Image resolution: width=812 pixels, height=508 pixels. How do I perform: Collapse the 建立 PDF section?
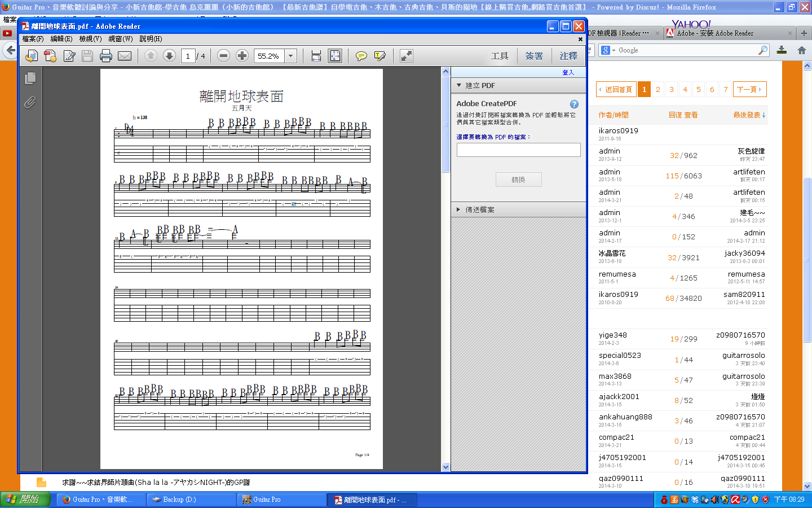point(518,85)
